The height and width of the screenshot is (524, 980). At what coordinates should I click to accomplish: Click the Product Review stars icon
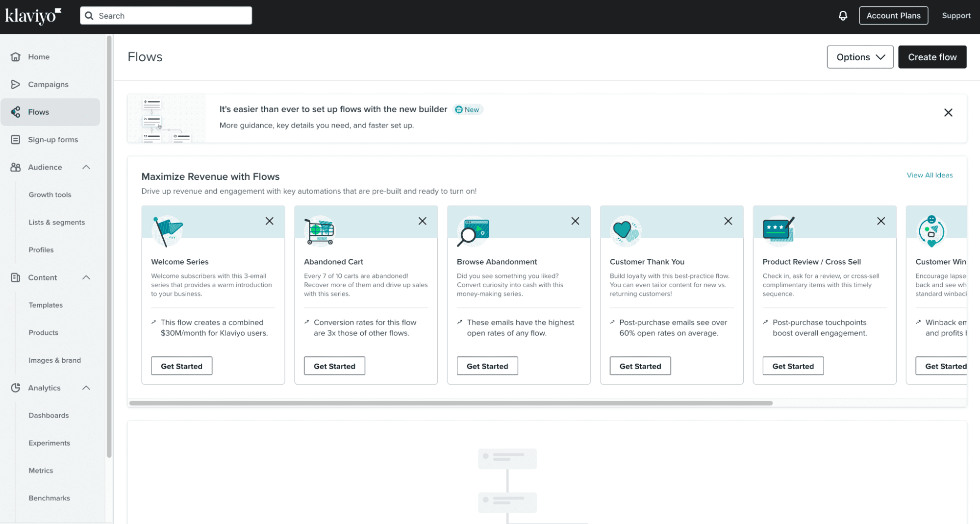click(779, 230)
